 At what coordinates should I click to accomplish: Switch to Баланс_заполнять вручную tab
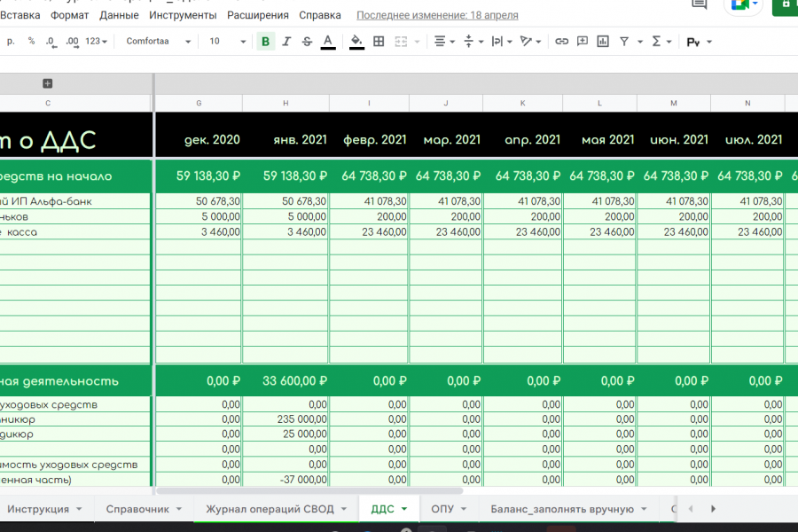point(562,509)
